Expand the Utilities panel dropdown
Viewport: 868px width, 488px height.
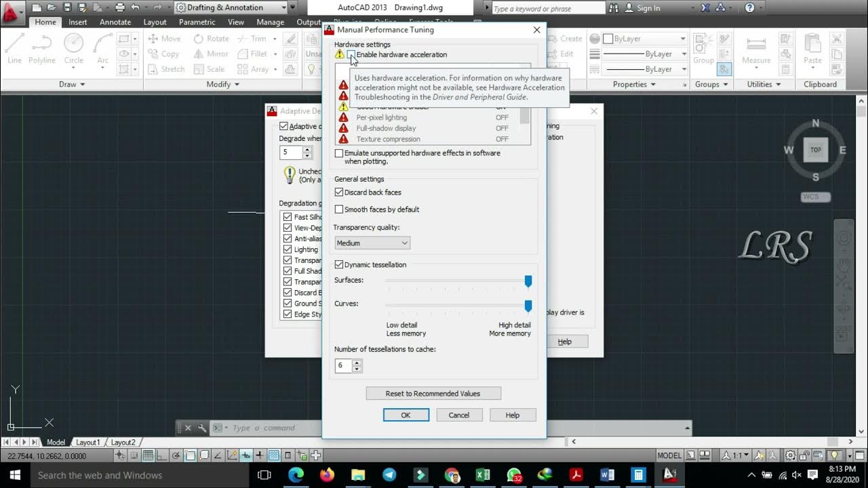764,84
